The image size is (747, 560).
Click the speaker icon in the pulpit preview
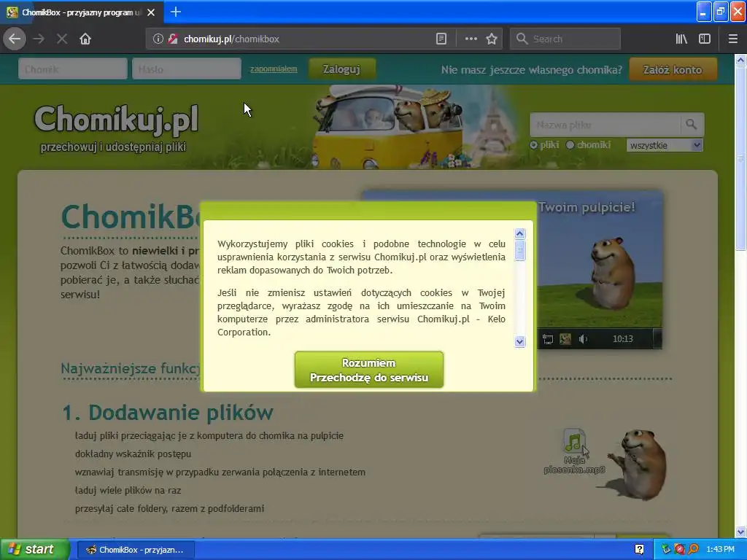(583, 339)
